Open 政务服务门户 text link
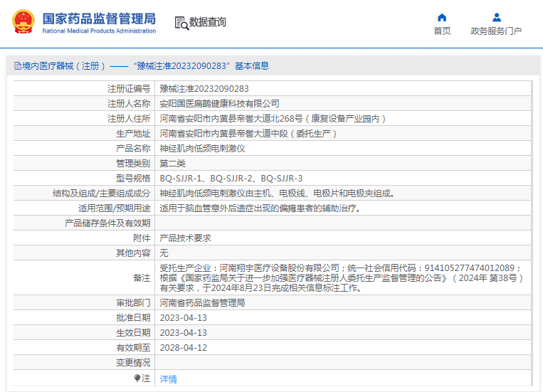This screenshot has width=543, height=392. tap(496, 31)
